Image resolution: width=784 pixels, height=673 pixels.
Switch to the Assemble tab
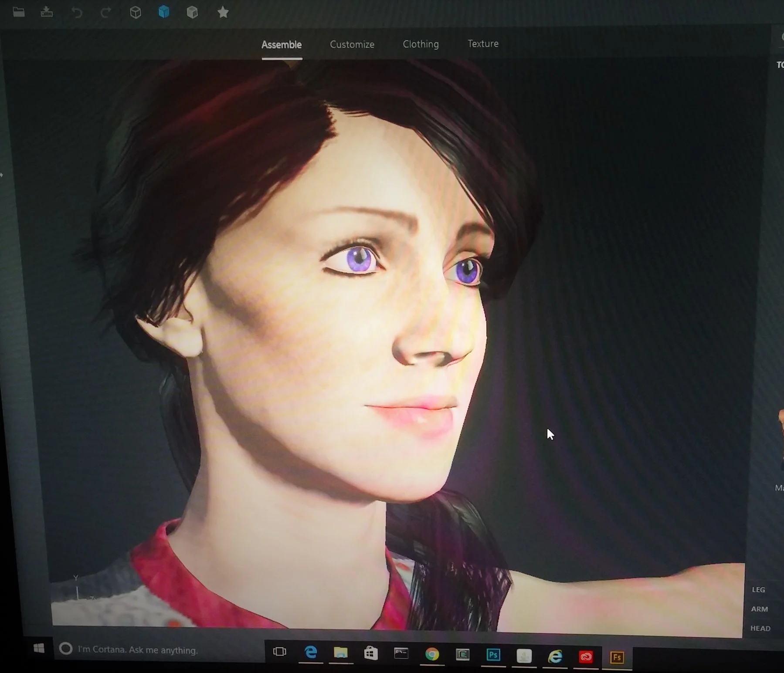(282, 45)
